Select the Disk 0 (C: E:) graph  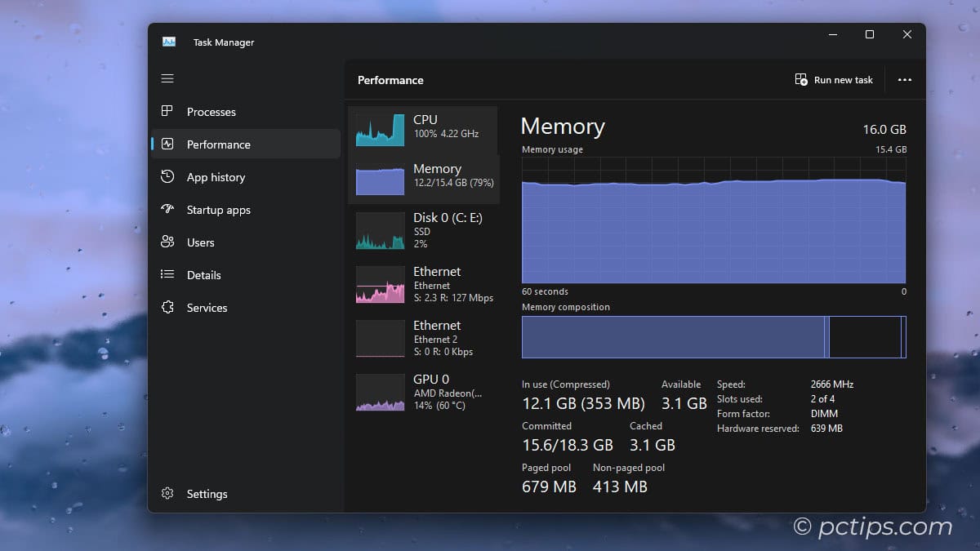(422, 230)
